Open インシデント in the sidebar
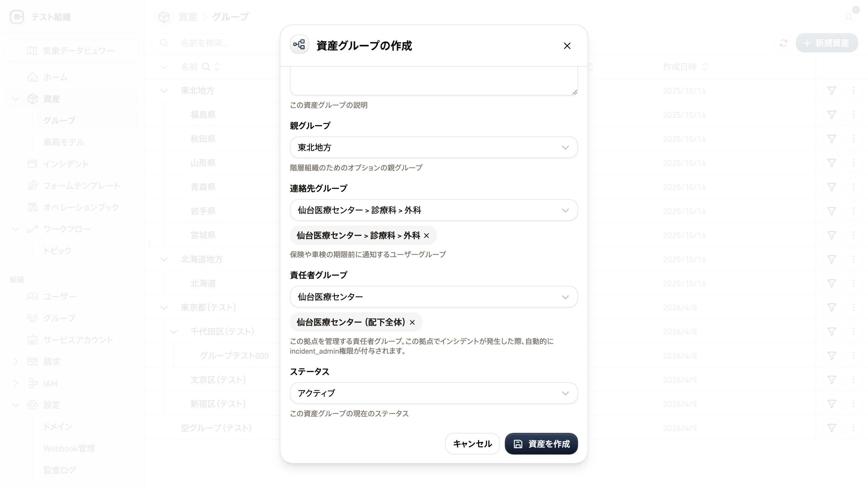This screenshot has height=488, width=868. pos(66,164)
